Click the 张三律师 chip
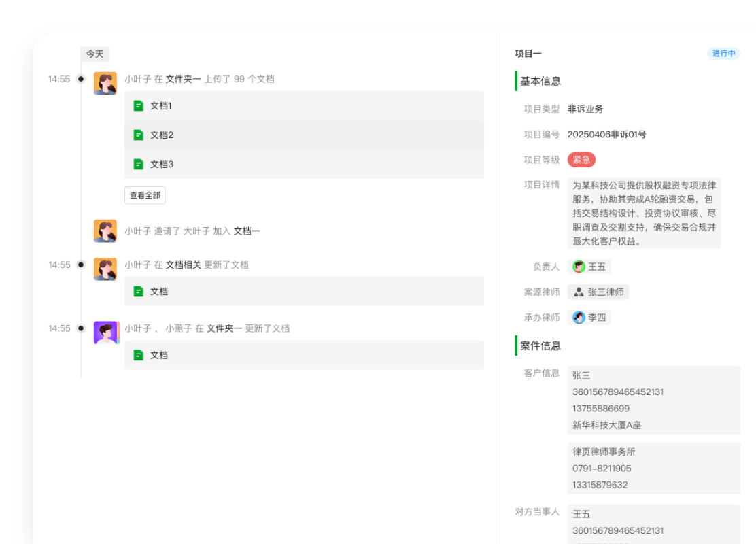The width and height of the screenshot is (756, 544). point(598,292)
